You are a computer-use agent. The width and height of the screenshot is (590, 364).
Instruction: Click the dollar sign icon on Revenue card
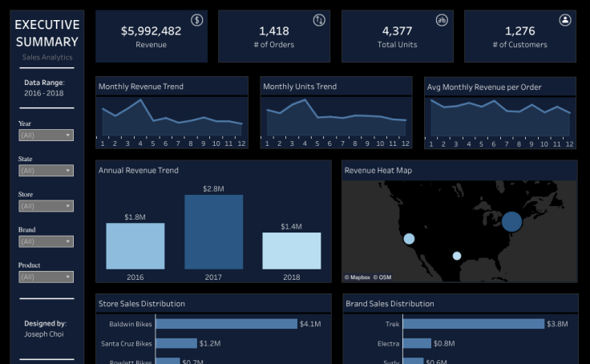point(196,20)
